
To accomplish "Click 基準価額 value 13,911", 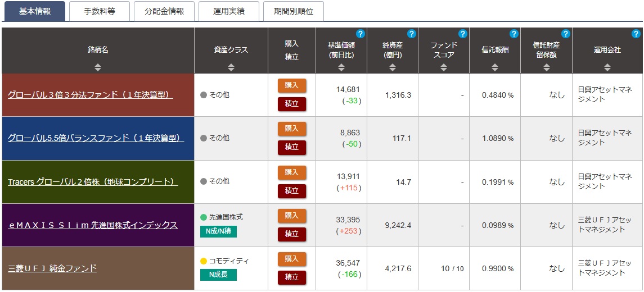I will [x=348, y=176].
